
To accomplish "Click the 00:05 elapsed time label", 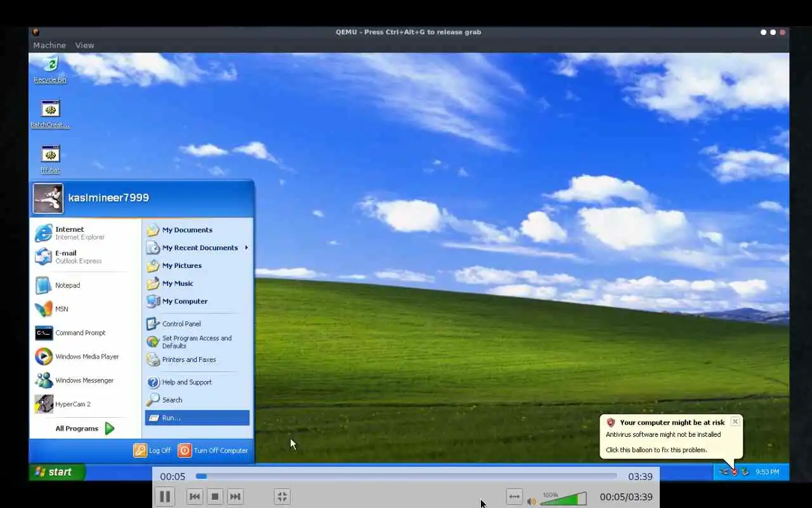I will point(173,476).
